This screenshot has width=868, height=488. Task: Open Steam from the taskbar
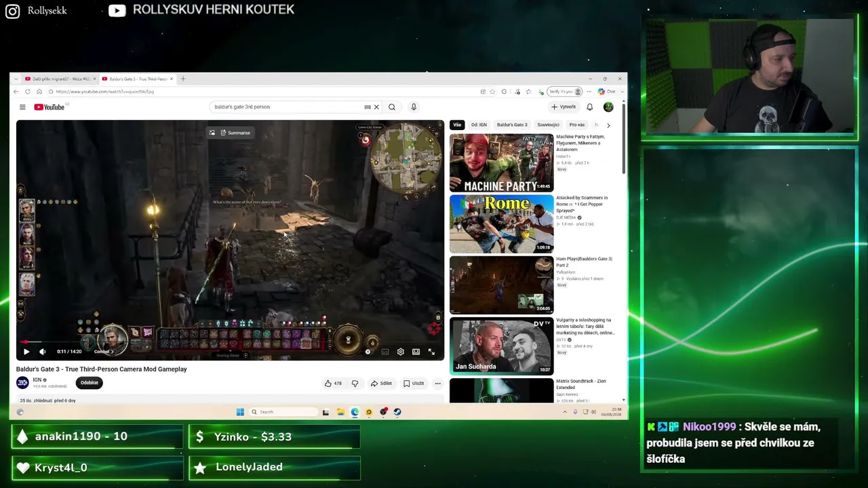(397, 412)
